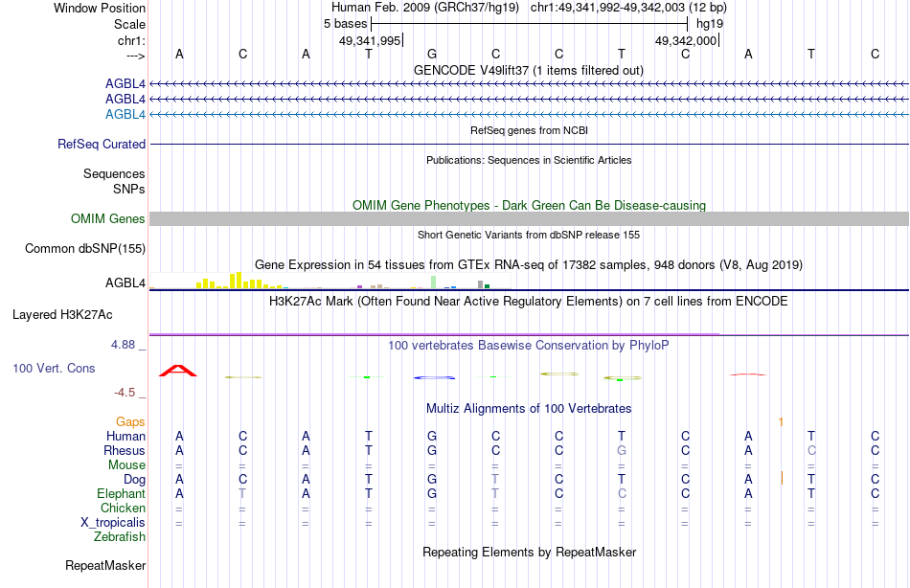Viewport: 910px width, 588px height.
Task: Click the Gaps row label
Action: (130, 422)
